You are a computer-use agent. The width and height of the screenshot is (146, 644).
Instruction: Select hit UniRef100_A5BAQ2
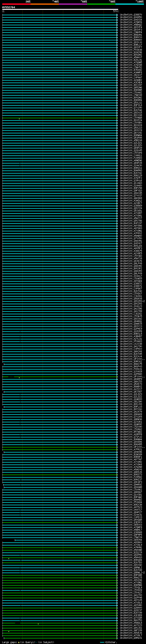[x=131, y=25]
